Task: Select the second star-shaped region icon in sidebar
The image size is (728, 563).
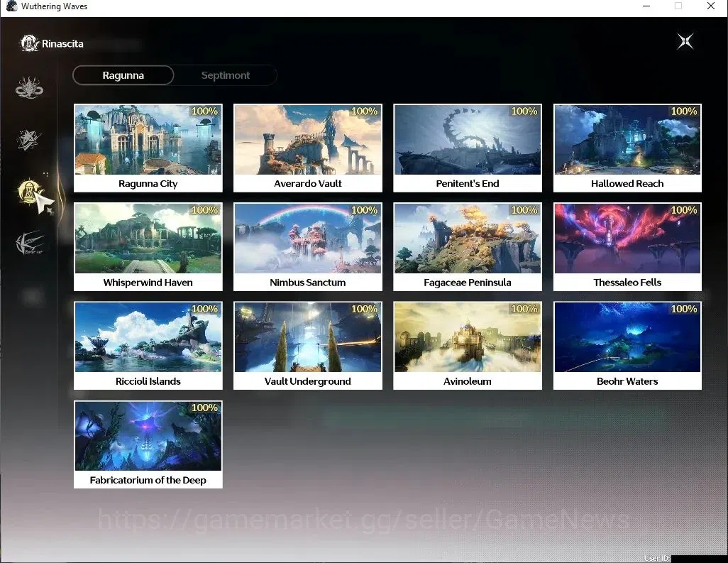Action: point(29,139)
